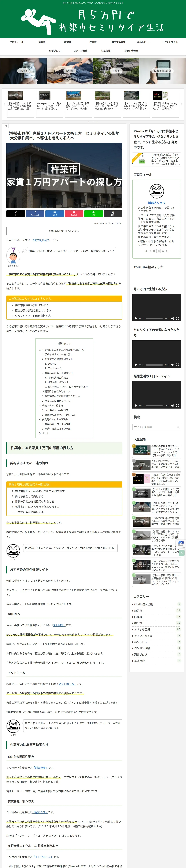Mute the 14:25 video
The height and width of the screenshot is (868, 186).
click(173, 318)
